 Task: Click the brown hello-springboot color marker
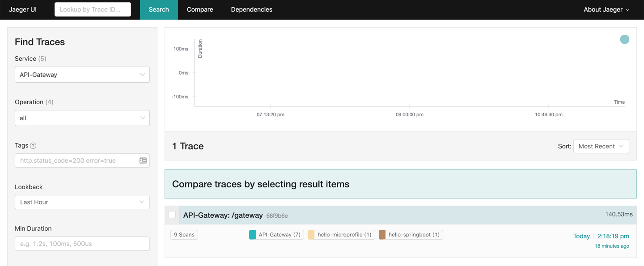[382, 235]
